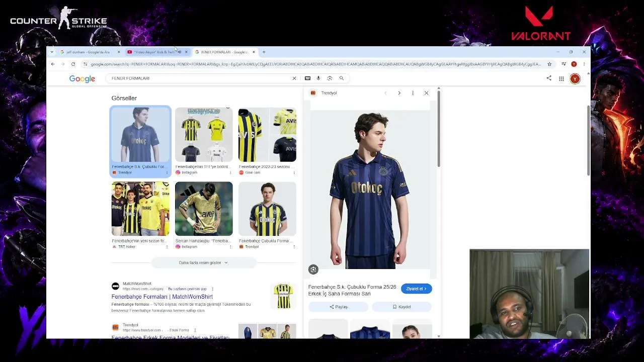644x362 pixels.
Task: Select the blue Otokoç jersey Trendyol thumbnail
Action: click(x=140, y=134)
